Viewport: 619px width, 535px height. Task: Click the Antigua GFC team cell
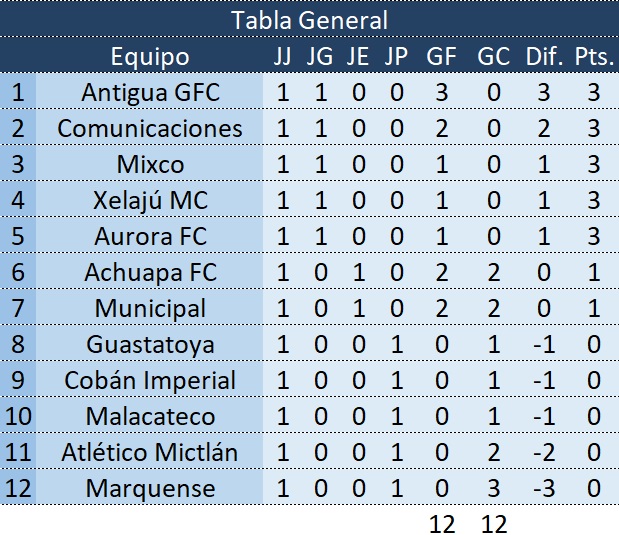[x=150, y=93]
